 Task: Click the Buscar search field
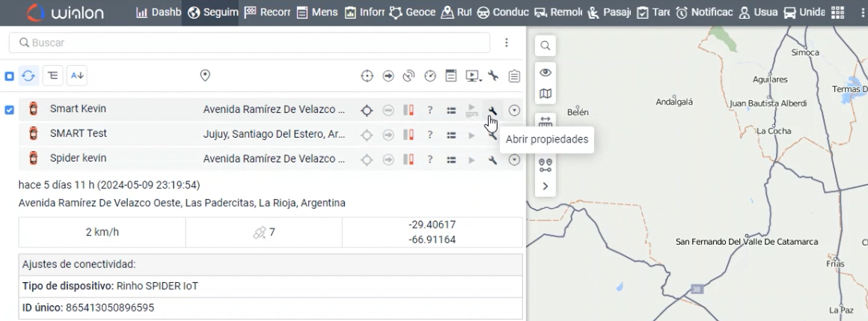pyautogui.click(x=249, y=43)
